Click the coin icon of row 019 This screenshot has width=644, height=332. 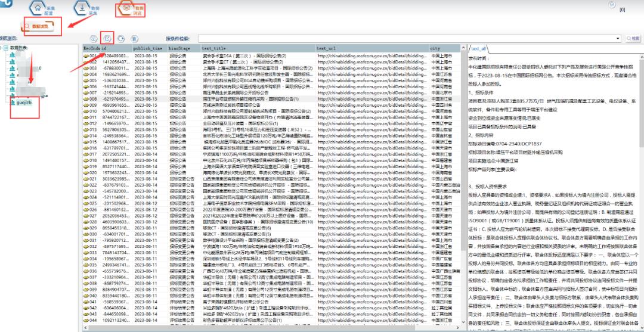[x=86, y=167]
